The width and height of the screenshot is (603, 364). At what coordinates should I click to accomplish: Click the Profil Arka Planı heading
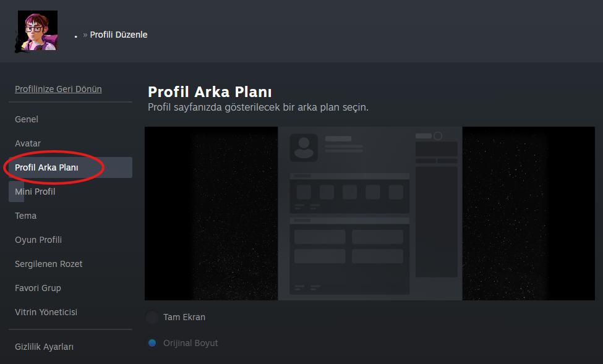click(x=210, y=92)
